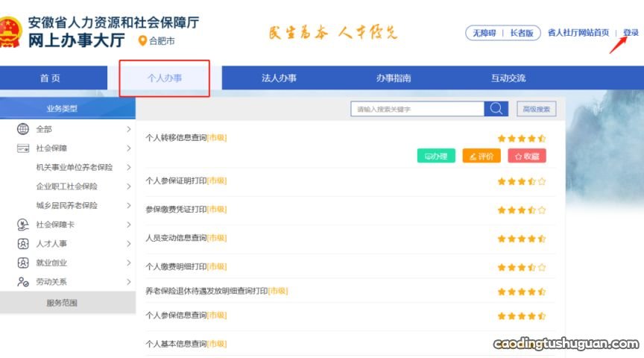Screen dimensions: 644x358
Task: Expand the 企业职工社会保险 chevron
Action: (x=128, y=186)
